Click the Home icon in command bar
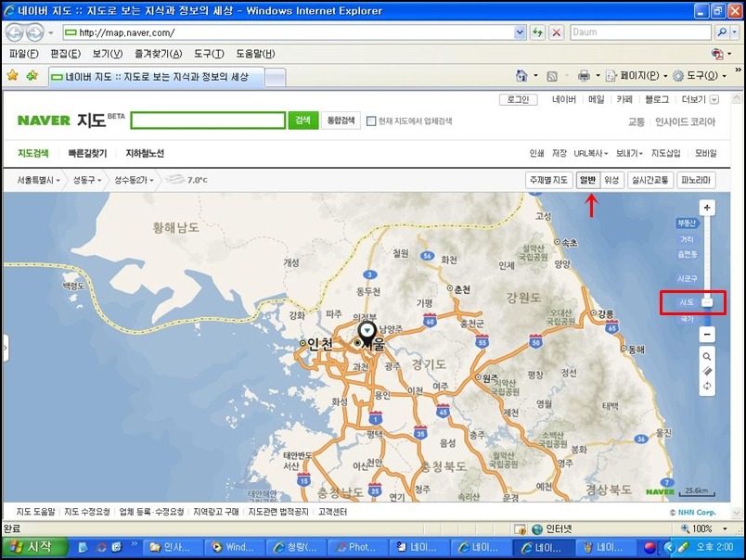This screenshot has width=746, height=560. pos(521,76)
